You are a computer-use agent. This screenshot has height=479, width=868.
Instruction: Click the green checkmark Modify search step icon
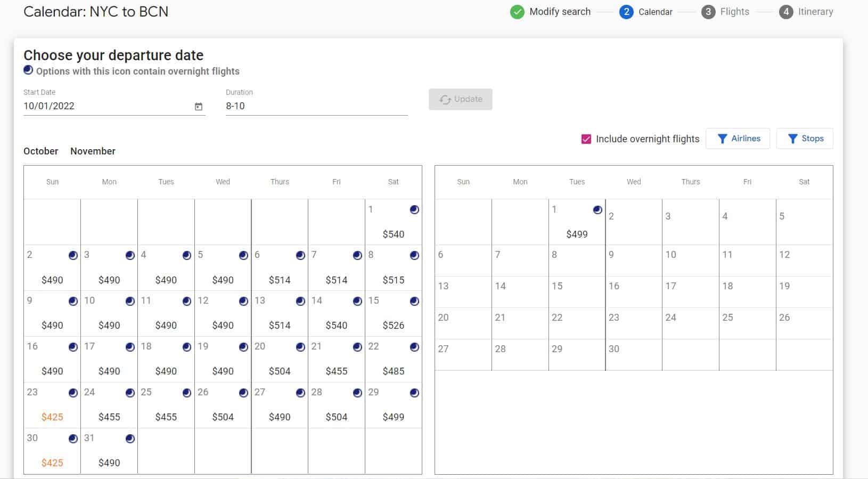pos(517,12)
